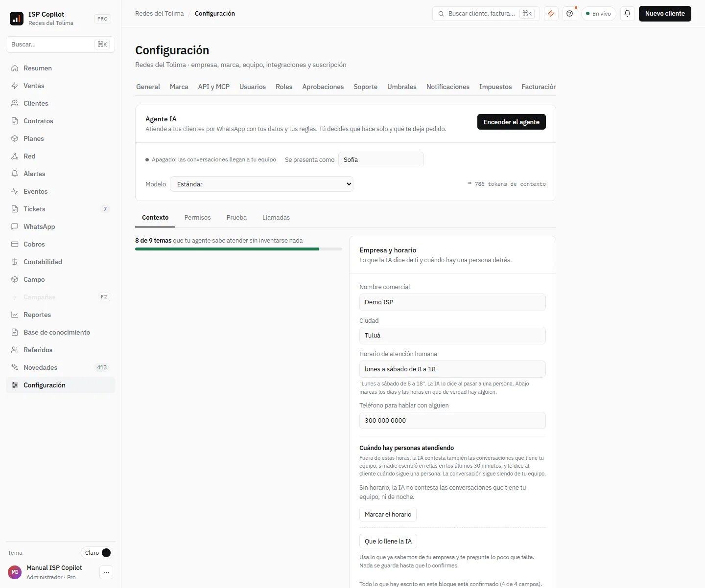Viewport: 705px width, 588px height.
Task: Edit the Ciudad field containing Tuluá
Action: click(x=452, y=336)
